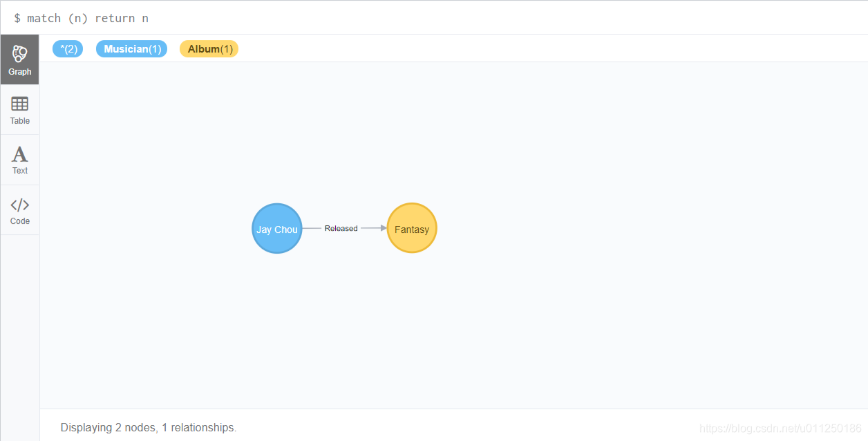
Task: Open the Table view in the sidebar
Action: 19,109
